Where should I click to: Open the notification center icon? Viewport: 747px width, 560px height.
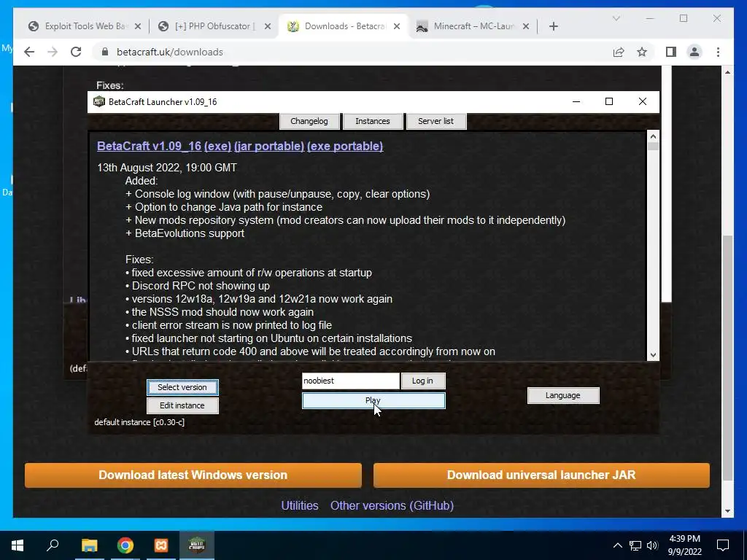point(723,545)
